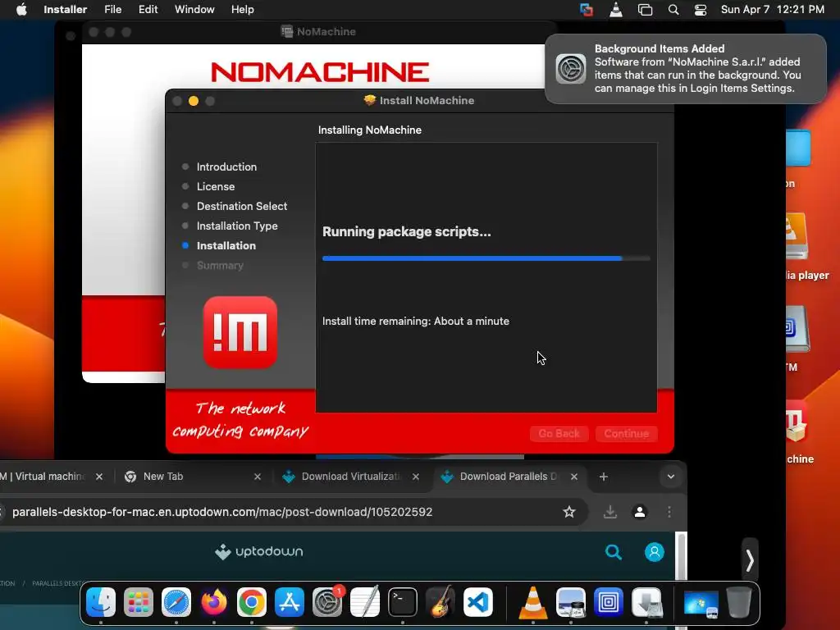This screenshot has width=840, height=630.
Task: Open the UTM app in Dock
Action: (x=609, y=602)
